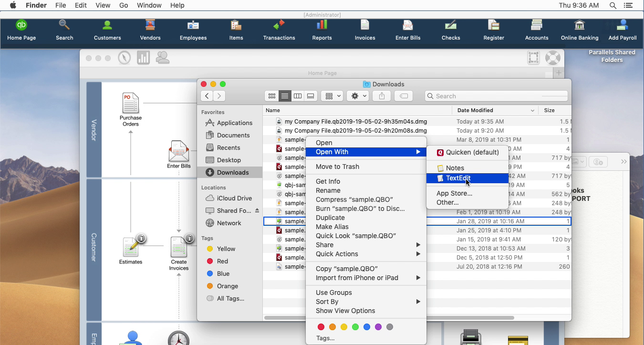Choose Notes in Open With submenu
Image resolution: width=644 pixels, height=345 pixels.
467,168
